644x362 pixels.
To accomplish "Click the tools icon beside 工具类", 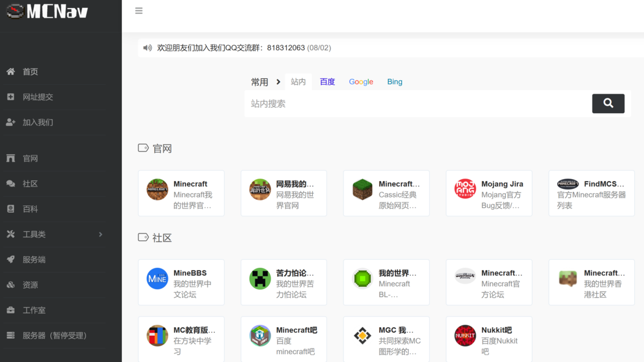I will (x=10, y=234).
